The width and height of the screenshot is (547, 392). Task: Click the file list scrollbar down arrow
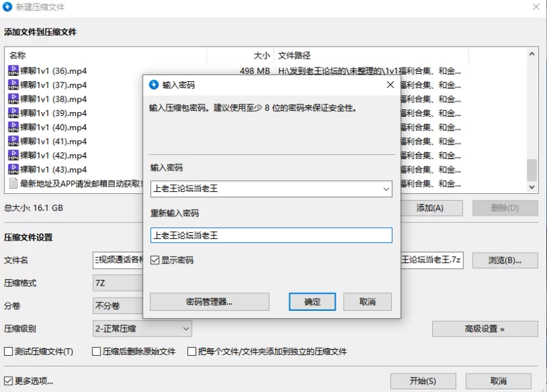[532, 186]
